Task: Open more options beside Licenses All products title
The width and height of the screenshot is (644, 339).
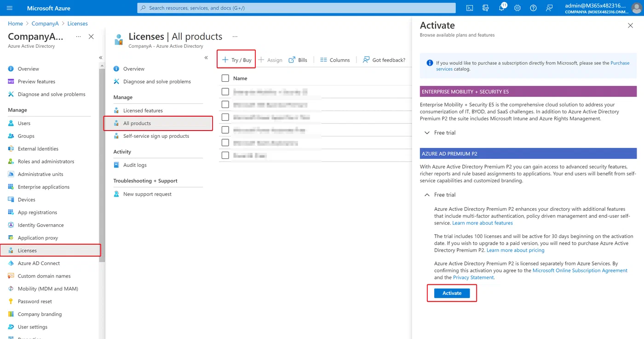Action: (235, 37)
